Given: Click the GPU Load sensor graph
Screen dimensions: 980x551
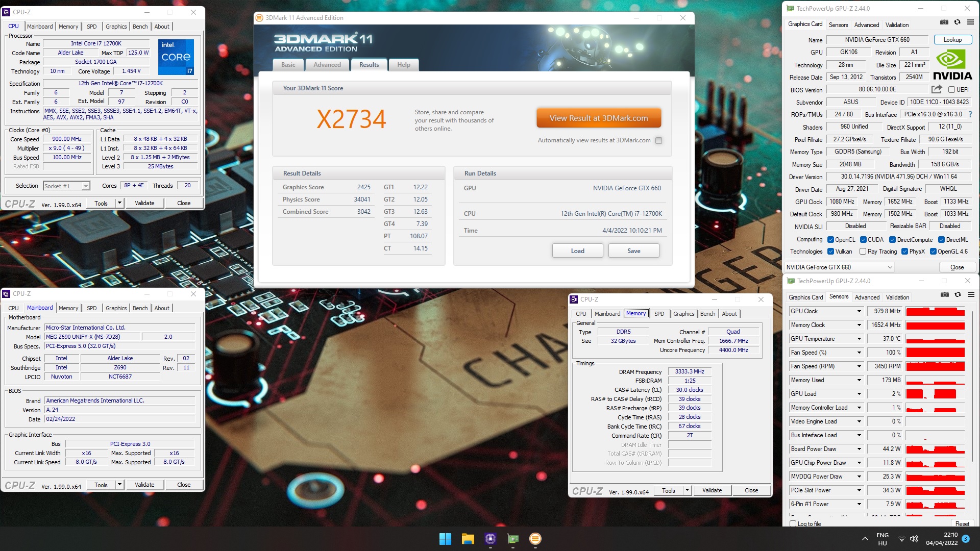Looking at the screenshot, I should [935, 394].
